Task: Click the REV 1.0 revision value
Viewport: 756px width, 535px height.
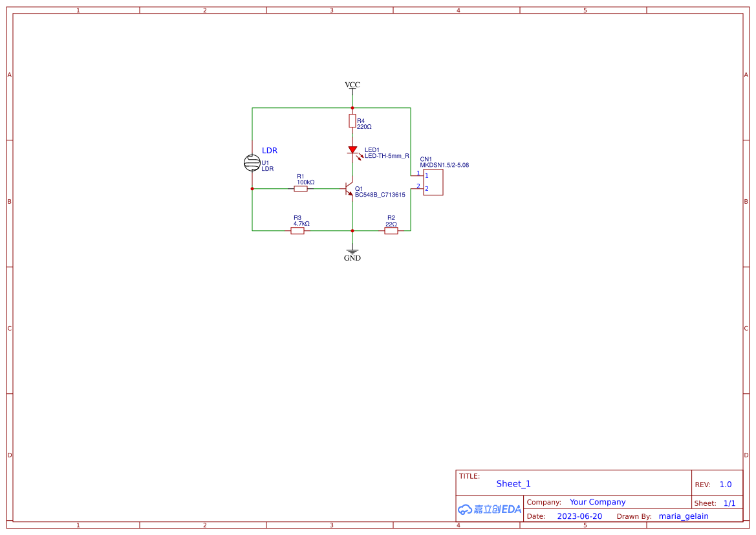Action: click(x=724, y=484)
